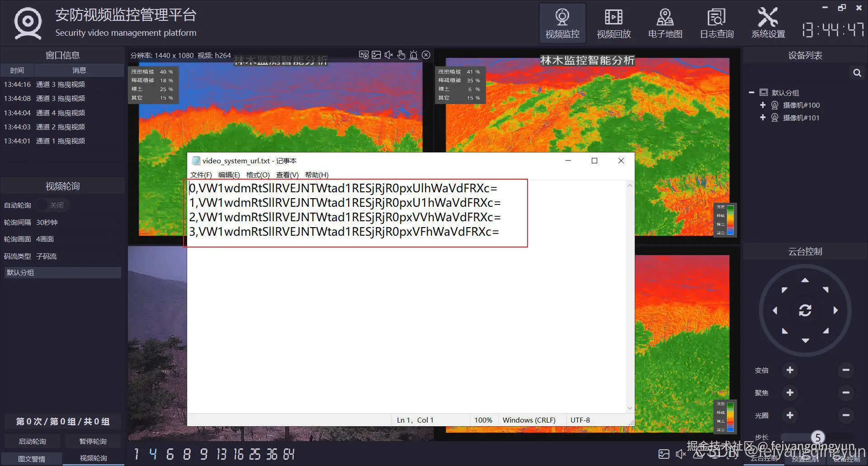Select the 默认分组 row in the polling list
The image size is (868, 466).
(x=62, y=272)
